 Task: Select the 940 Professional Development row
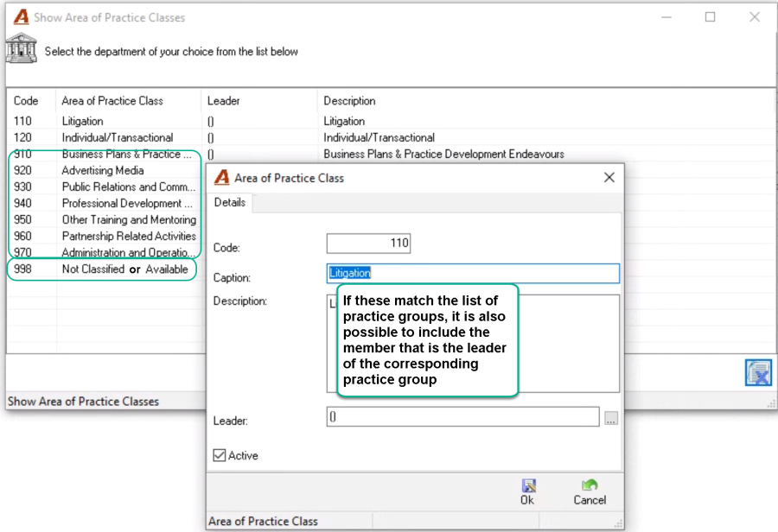[105, 203]
